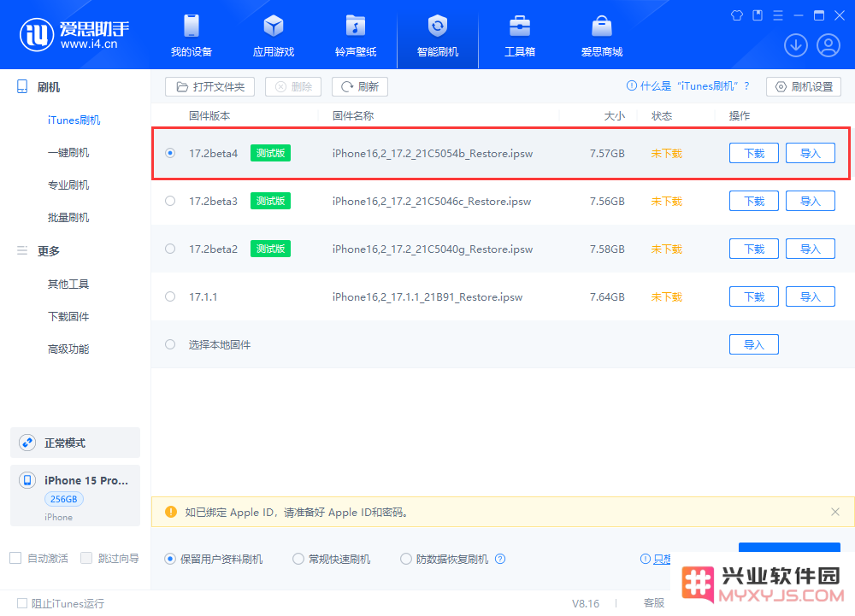Click 正常模式 link icon
Viewport: 855px width, 616px height.
click(x=27, y=443)
